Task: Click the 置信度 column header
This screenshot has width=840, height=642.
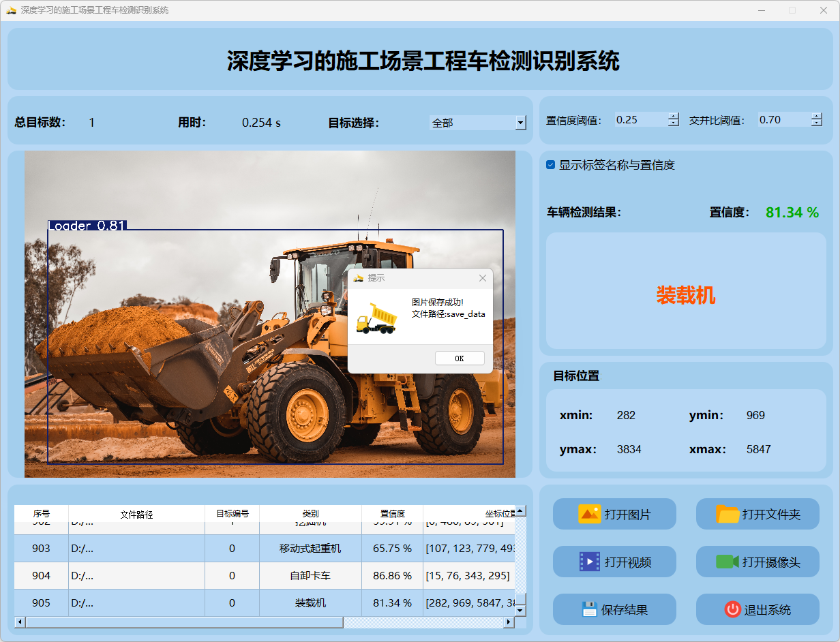Action: click(x=392, y=514)
